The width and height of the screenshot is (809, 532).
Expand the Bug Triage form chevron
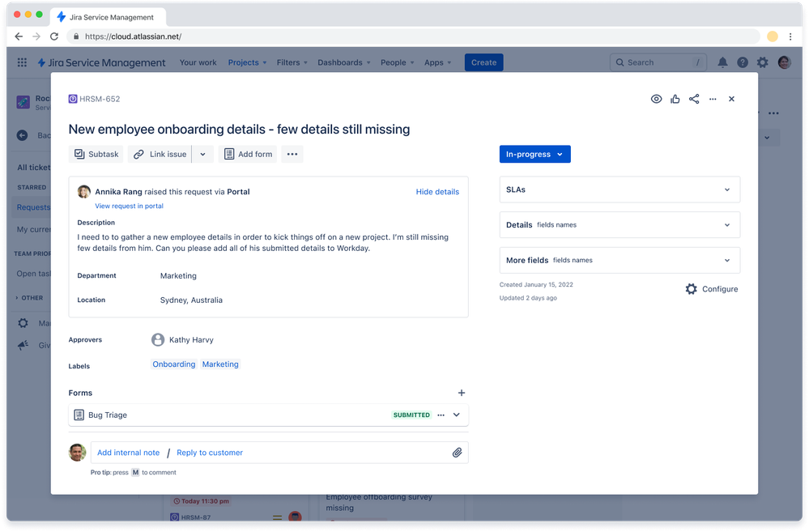tap(457, 415)
